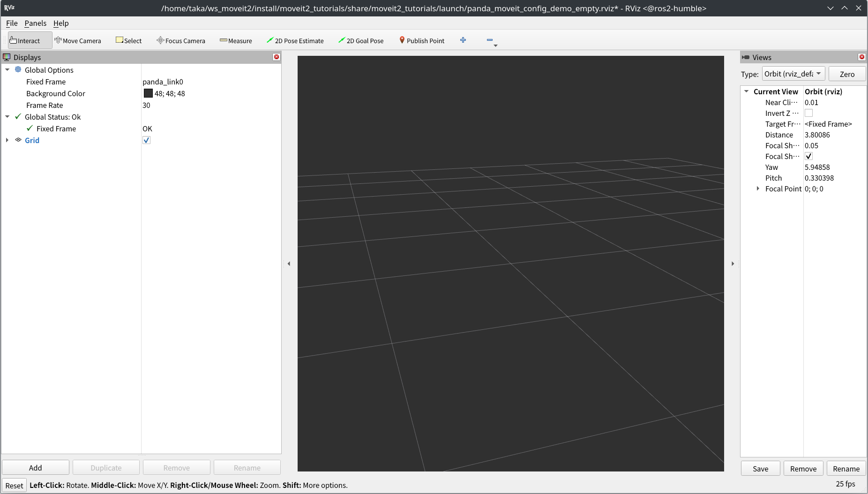Click the blue minus remove-tool icon

490,40
